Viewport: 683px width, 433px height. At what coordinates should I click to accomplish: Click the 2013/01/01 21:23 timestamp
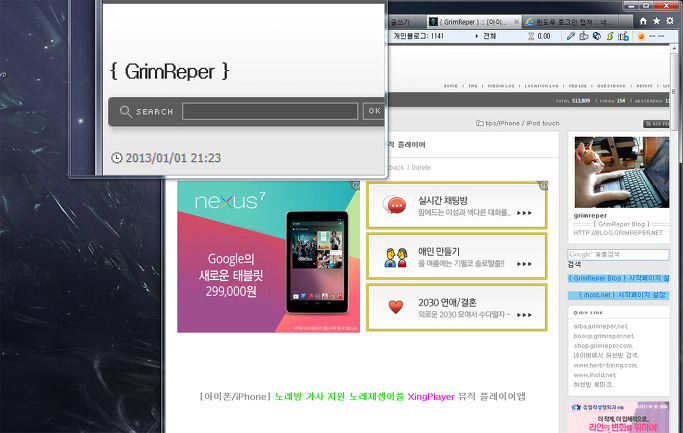(173, 158)
